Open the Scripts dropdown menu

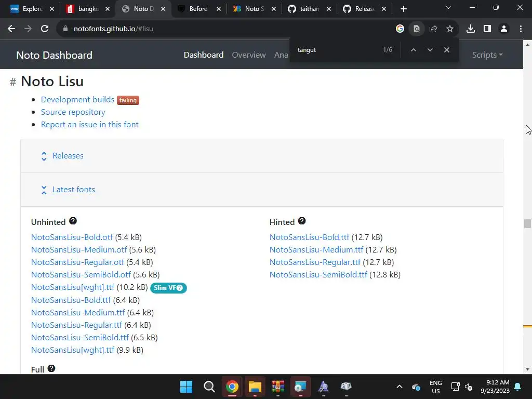pyautogui.click(x=487, y=55)
